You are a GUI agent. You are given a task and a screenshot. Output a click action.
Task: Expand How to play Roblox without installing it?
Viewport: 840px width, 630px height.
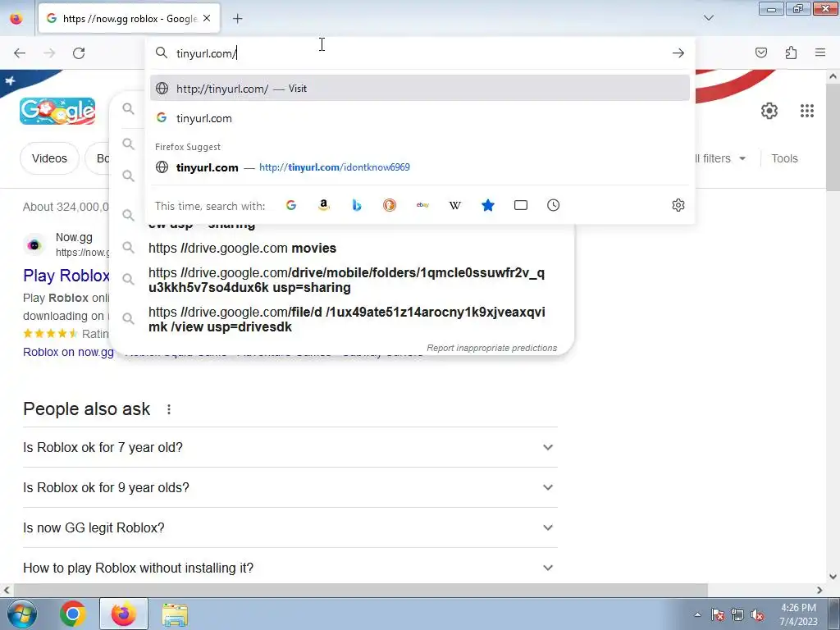tap(290, 568)
